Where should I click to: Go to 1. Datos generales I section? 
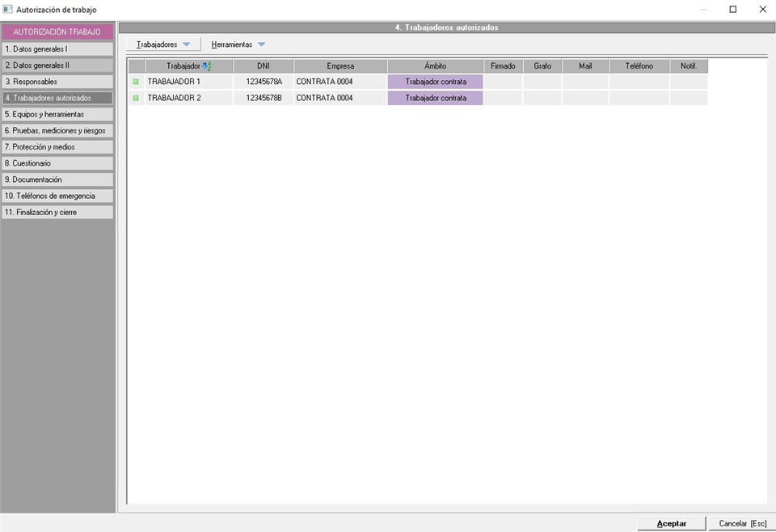(x=57, y=49)
